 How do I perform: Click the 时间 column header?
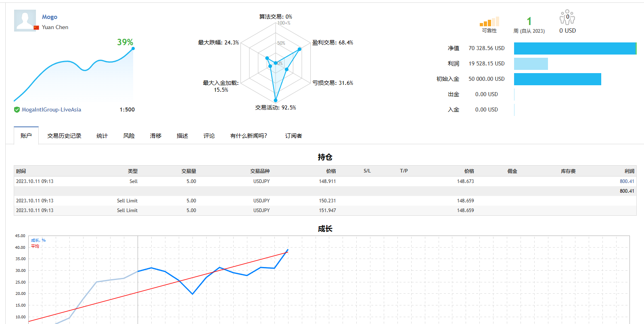point(21,171)
